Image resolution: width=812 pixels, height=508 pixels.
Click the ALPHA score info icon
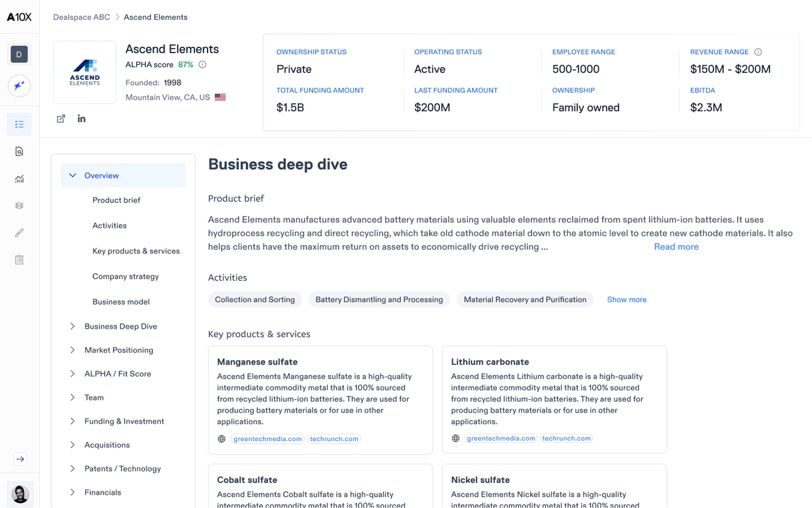click(202, 65)
